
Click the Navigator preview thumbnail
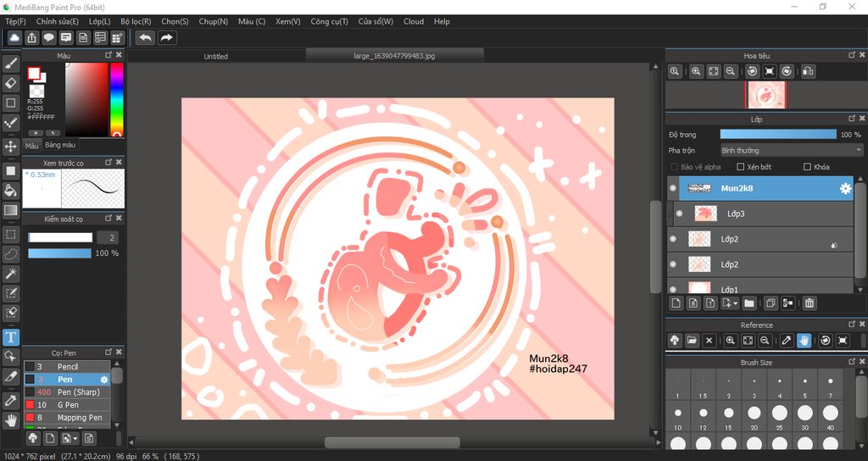coord(766,95)
